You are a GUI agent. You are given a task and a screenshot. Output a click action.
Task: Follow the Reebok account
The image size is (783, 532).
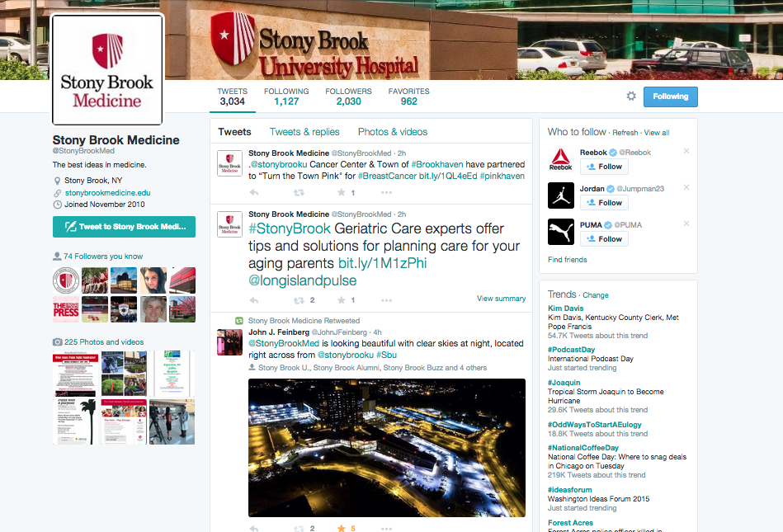coord(604,167)
